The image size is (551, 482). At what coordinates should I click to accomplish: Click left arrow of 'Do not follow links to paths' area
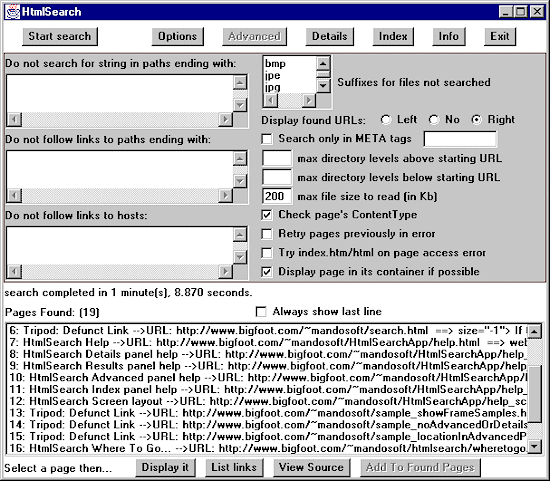15,195
